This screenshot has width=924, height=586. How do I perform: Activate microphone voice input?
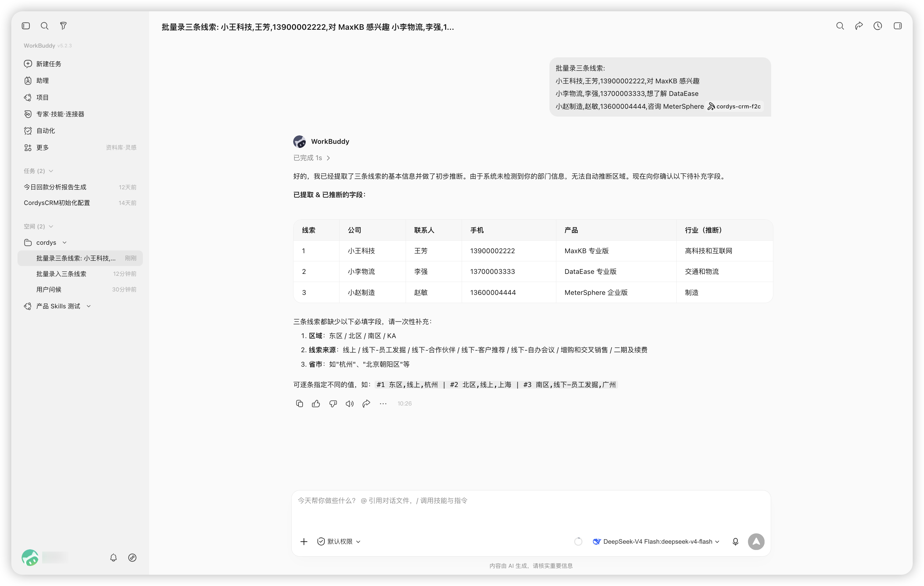[735, 542]
